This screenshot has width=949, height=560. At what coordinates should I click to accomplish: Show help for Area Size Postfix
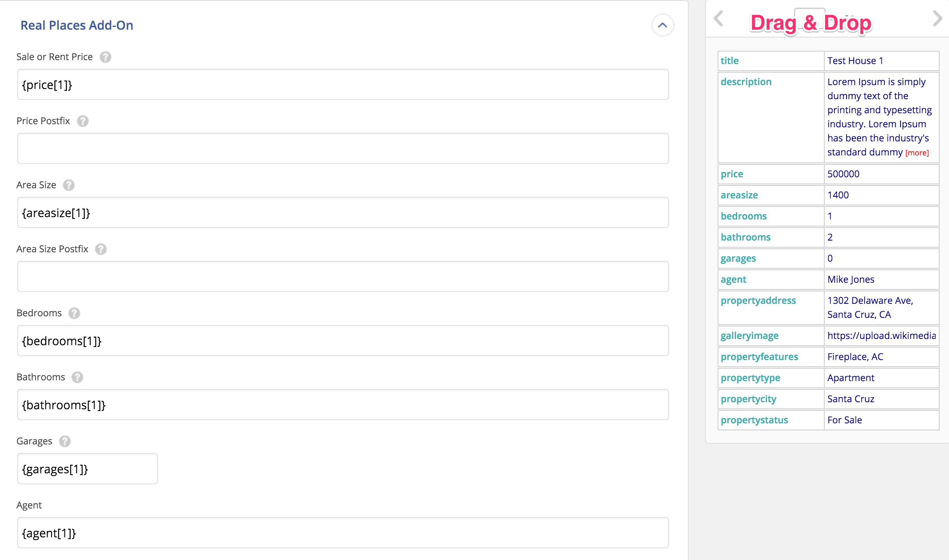coord(101,249)
